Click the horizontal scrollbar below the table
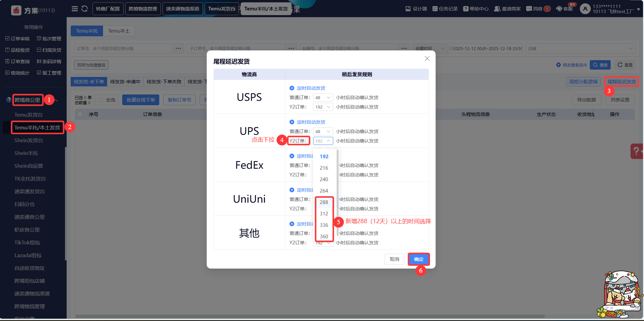Screen dimensions: 644x321 pos(310,316)
